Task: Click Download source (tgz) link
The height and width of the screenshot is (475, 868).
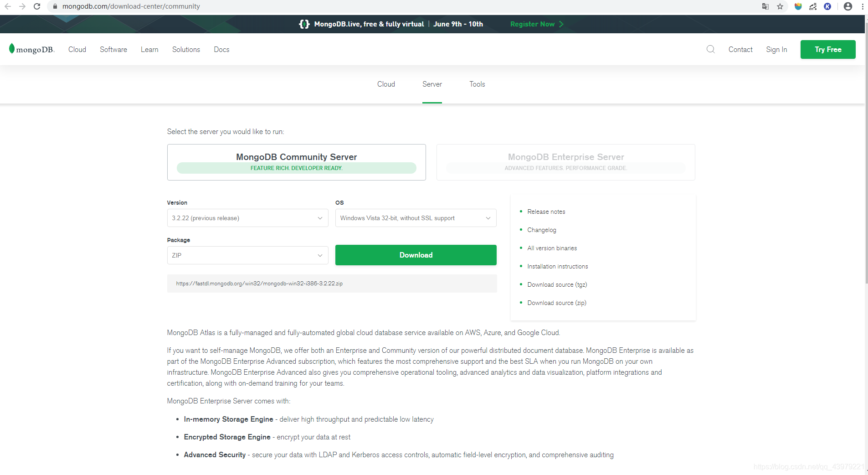Action: pyautogui.click(x=557, y=284)
